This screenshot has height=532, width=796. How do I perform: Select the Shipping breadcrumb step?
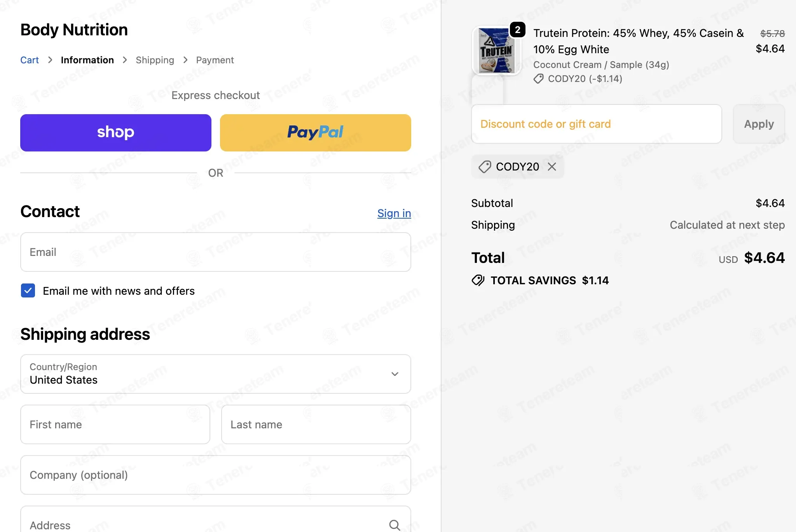(x=155, y=60)
